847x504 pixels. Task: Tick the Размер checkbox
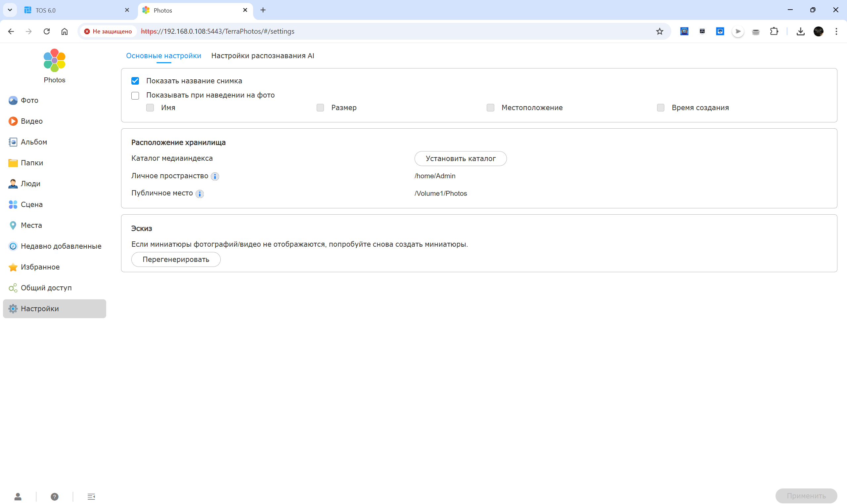(320, 108)
